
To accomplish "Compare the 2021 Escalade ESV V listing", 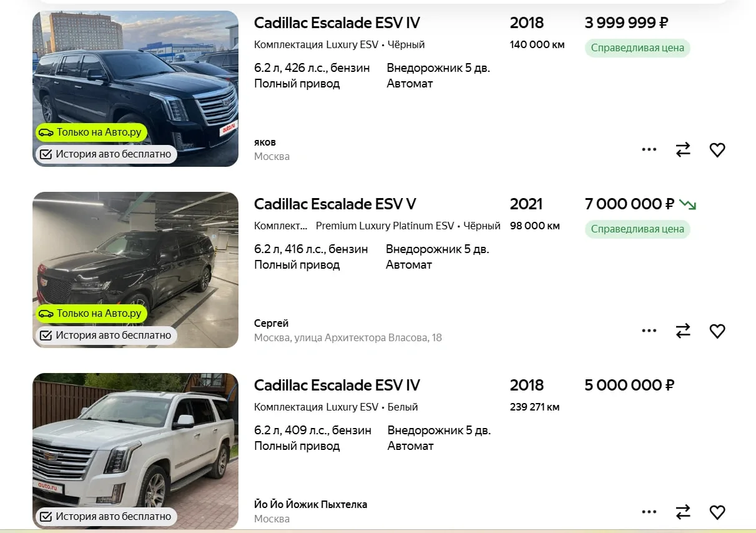I will click(x=683, y=331).
